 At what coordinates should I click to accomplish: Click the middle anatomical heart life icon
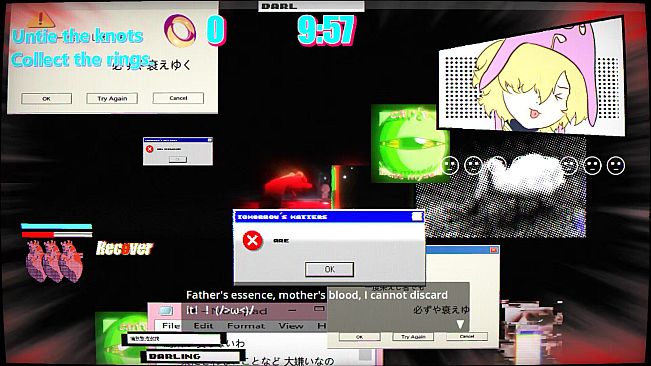pyautogui.click(x=53, y=261)
